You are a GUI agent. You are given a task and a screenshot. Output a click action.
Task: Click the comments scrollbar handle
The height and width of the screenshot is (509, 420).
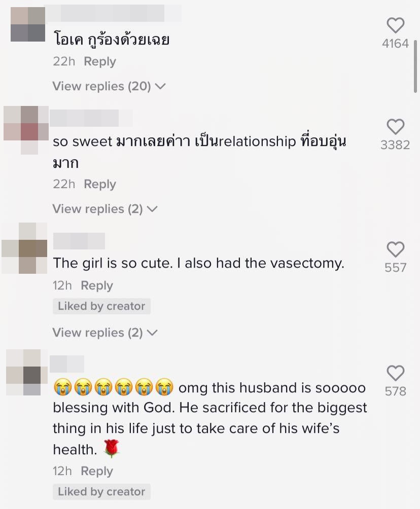pyautogui.click(x=415, y=66)
